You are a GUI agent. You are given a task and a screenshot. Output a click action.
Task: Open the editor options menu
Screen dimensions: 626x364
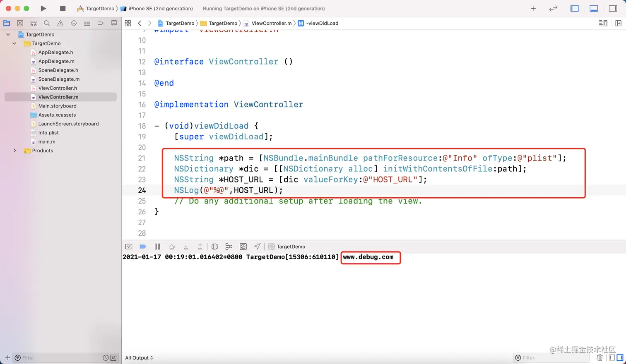[603, 23]
